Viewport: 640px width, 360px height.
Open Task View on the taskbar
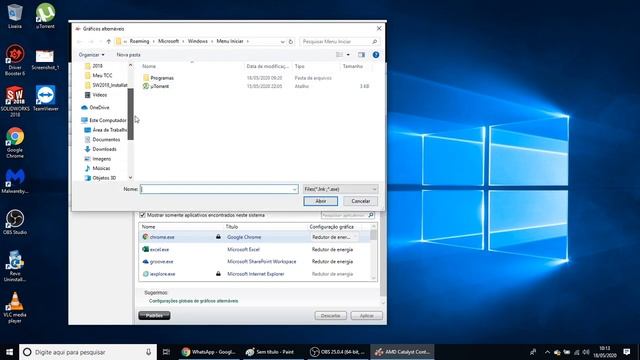[166, 352]
